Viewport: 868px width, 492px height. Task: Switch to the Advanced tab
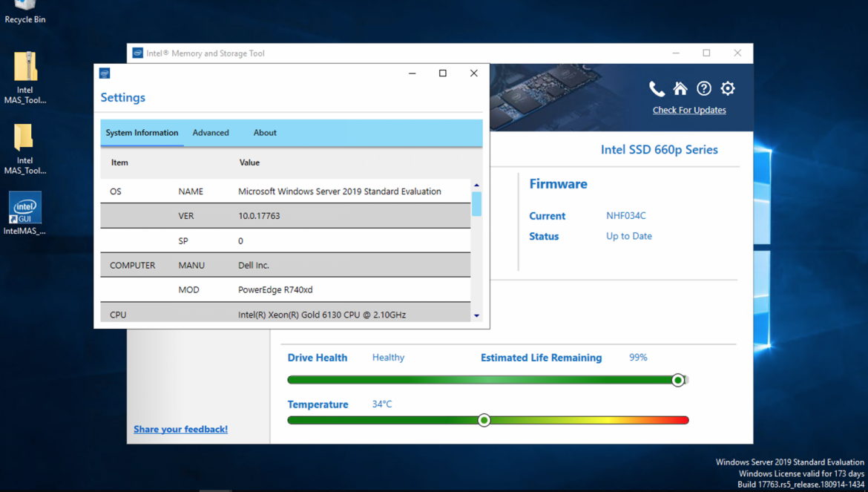(211, 133)
